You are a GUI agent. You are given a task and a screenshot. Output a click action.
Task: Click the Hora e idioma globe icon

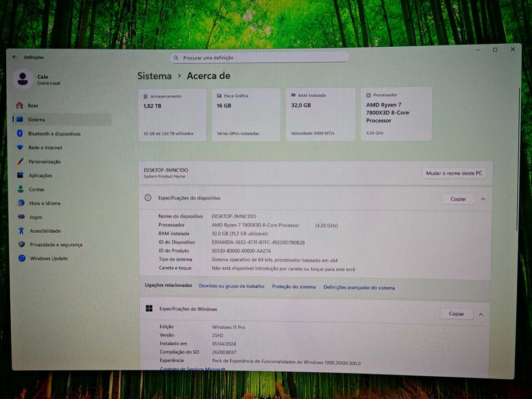click(x=21, y=203)
